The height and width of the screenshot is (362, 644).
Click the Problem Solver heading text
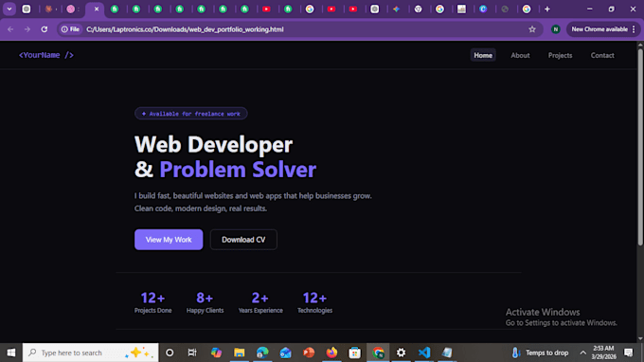coord(238,170)
